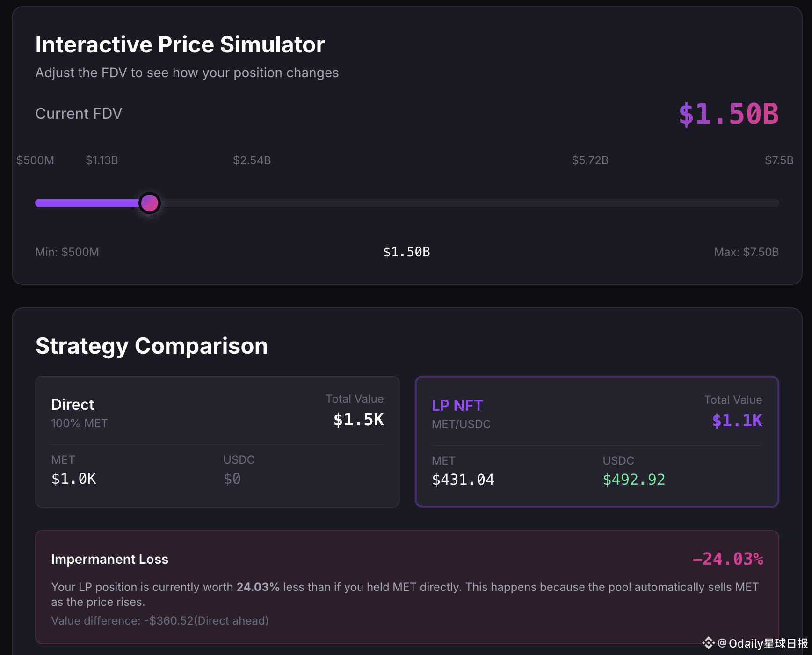Click the LP NFT MET amount $431.04
Viewport: 812px width, 655px height.
463,480
